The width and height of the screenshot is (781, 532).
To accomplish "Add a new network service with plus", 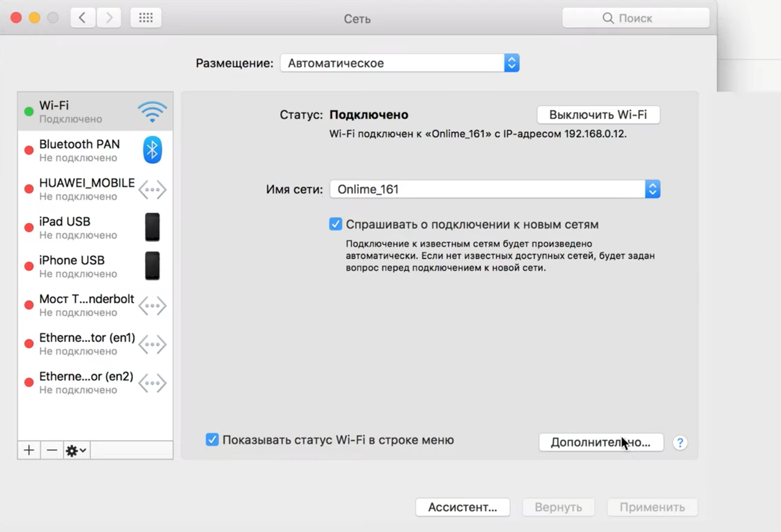I will [x=29, y=450].
